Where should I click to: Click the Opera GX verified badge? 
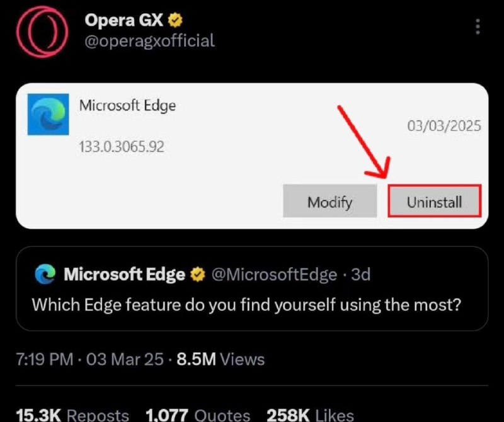(175, 20)
